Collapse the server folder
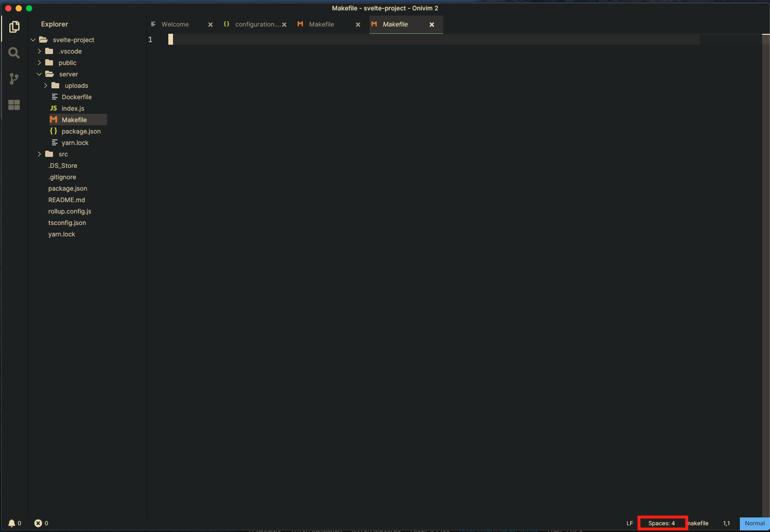This screenshot has width=770, height=532. [x=38, y=74]
